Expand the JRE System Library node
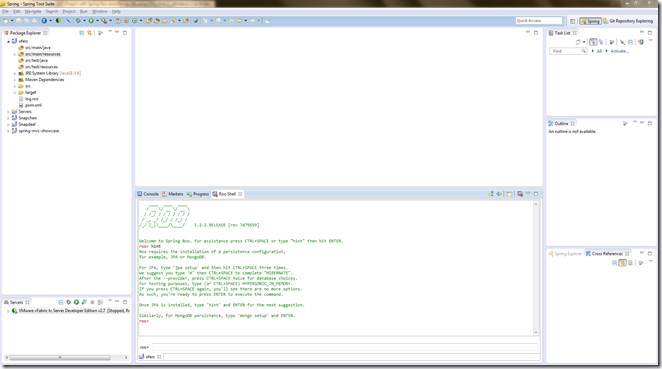This screenshot has width=662, height=369. click(x=15, y=73)
